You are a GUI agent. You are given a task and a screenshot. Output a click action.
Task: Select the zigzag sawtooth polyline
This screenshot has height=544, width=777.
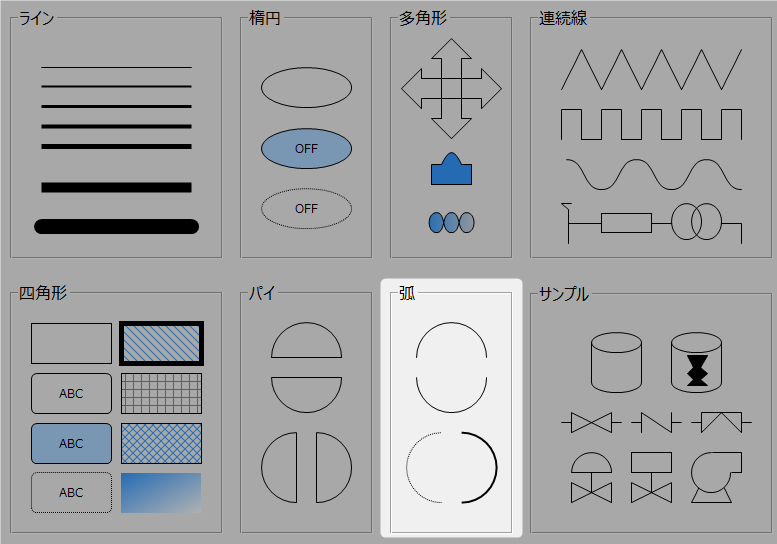point(651,69)
